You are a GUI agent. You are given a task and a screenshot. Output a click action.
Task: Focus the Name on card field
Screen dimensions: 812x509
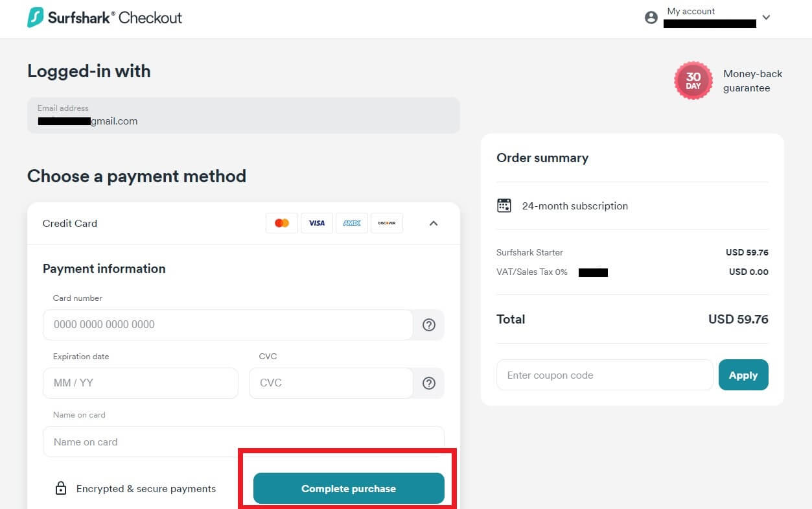tap(244, 442)
